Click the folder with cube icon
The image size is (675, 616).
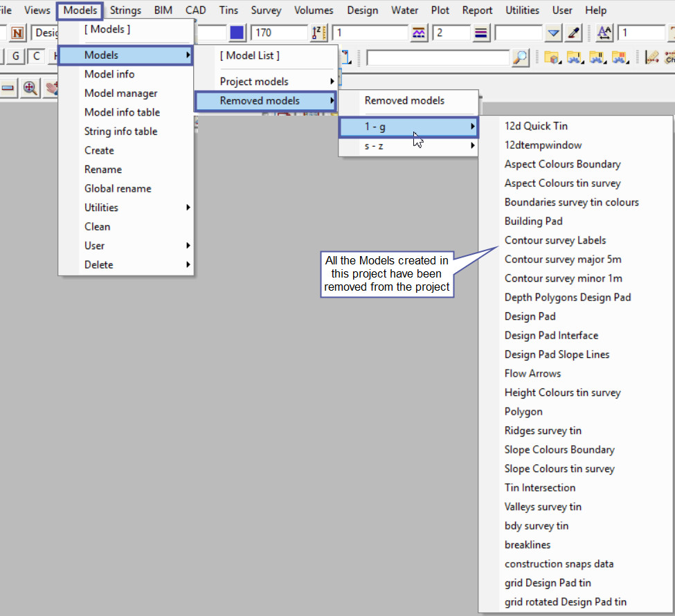(x=552, y=57)
